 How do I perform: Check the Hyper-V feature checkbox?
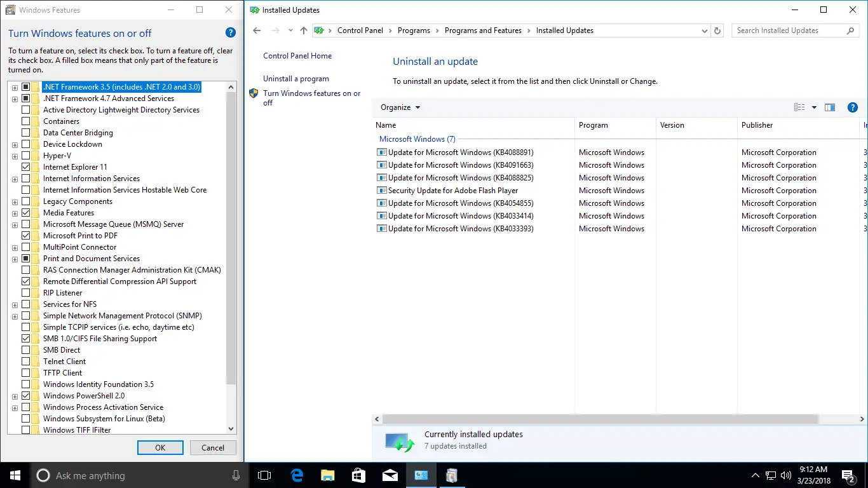tap(26, 156)
